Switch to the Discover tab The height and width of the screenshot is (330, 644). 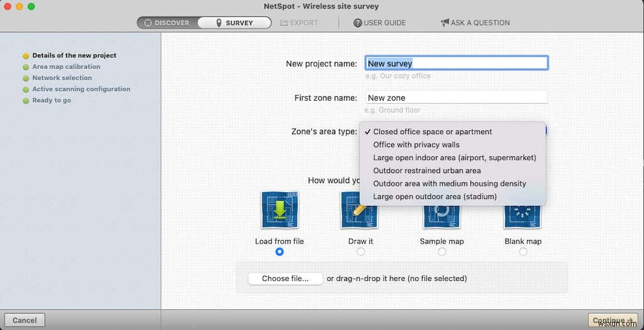[x=167, y=23]
